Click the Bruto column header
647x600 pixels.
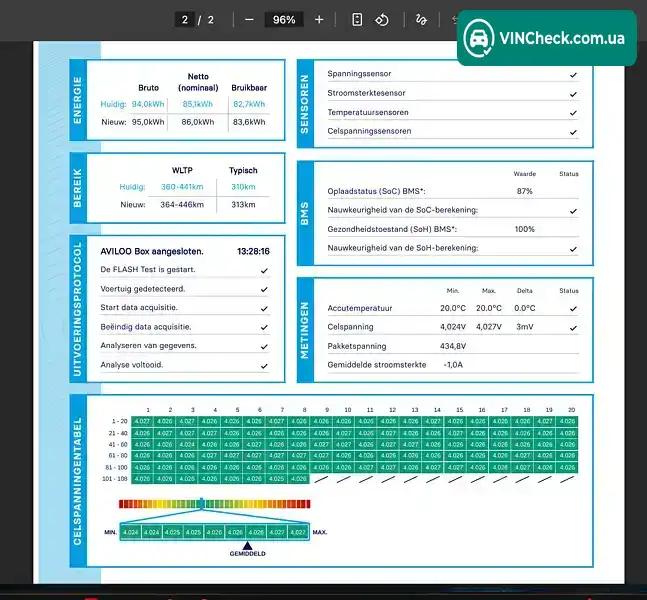[x=149, y=87]
